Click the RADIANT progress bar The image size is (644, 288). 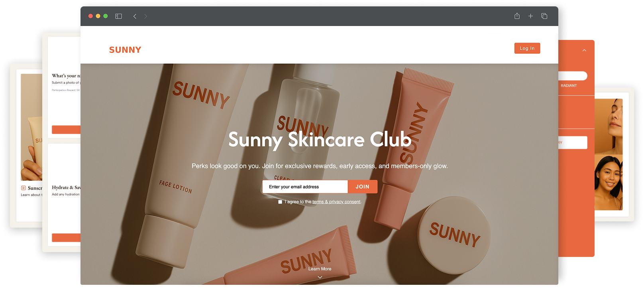(573, 76)
